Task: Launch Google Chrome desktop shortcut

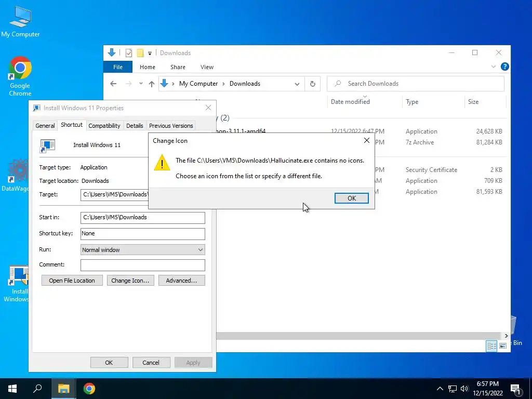Action: point(20,76)
